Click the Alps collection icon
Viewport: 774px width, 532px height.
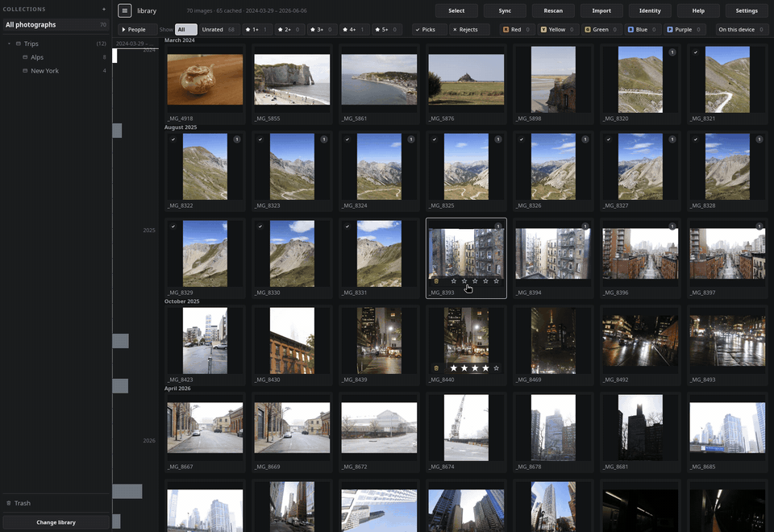(25, 57)
